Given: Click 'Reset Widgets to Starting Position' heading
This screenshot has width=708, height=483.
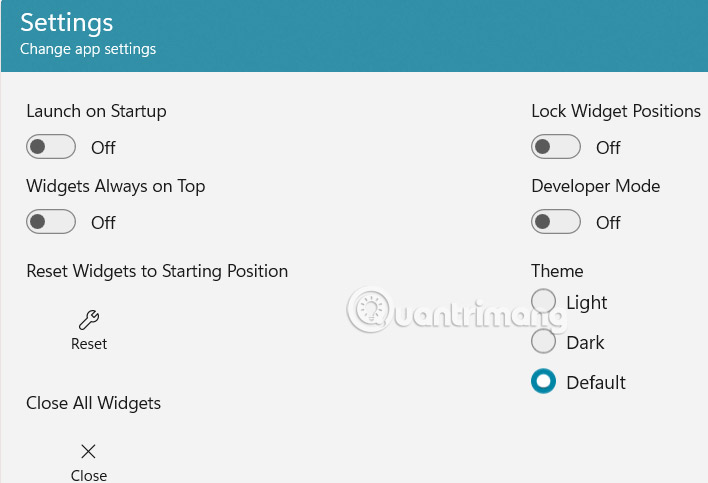Looking at the screenshot, I should tap(157, 271).
